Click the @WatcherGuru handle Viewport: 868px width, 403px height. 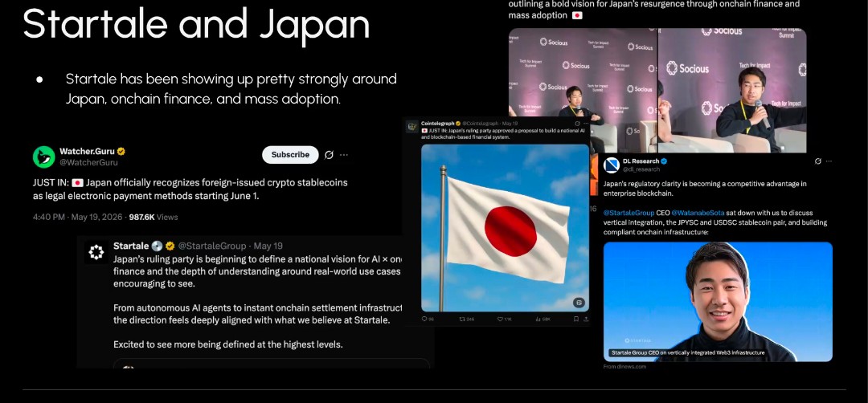(88, 162)
